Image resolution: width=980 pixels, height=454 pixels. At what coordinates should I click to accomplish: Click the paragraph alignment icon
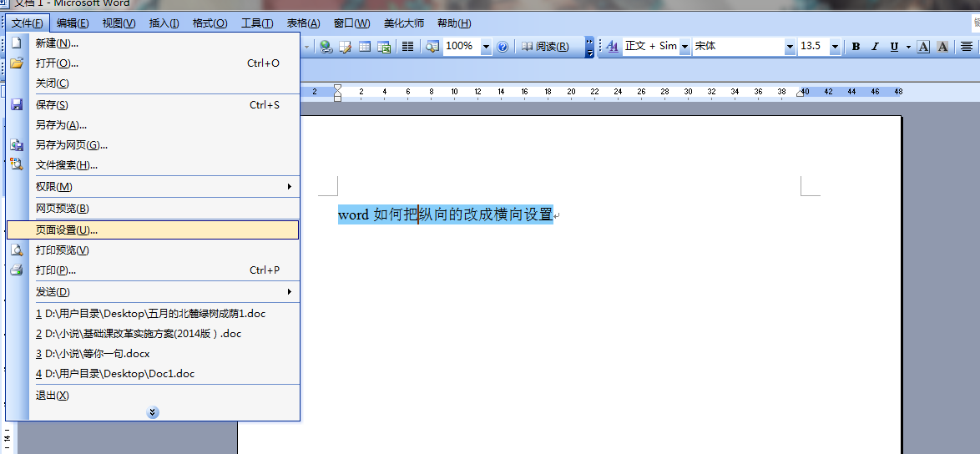[x=967, y=46]
